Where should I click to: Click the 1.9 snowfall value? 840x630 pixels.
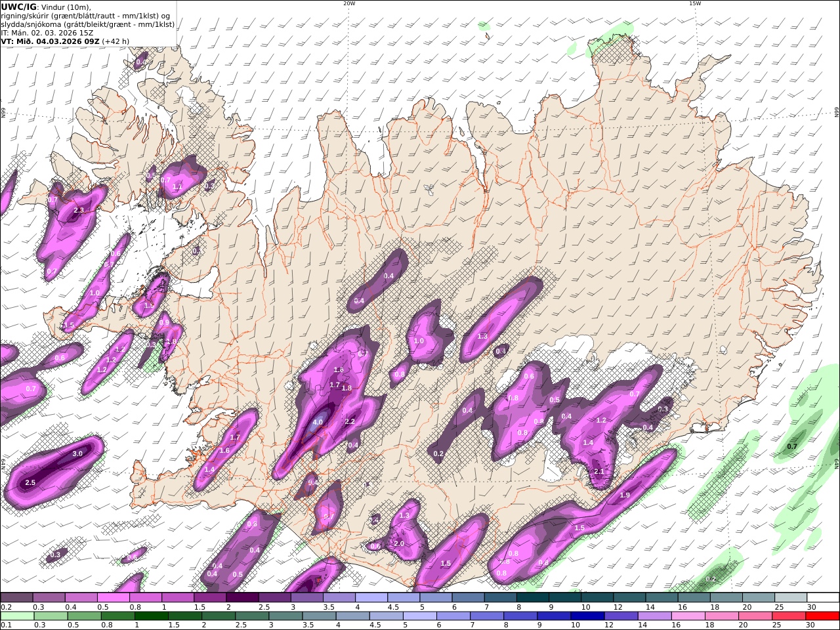(x=625, y=495)
